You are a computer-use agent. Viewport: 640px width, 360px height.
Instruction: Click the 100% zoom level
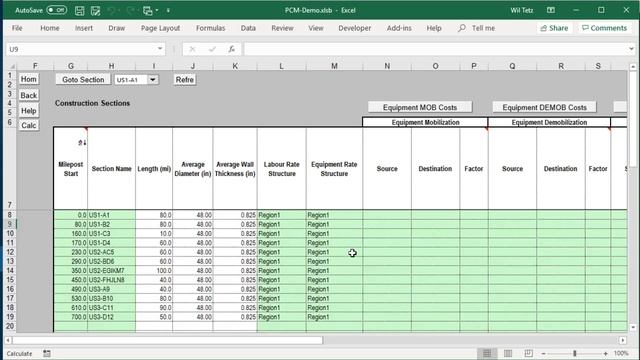(621, 353)
